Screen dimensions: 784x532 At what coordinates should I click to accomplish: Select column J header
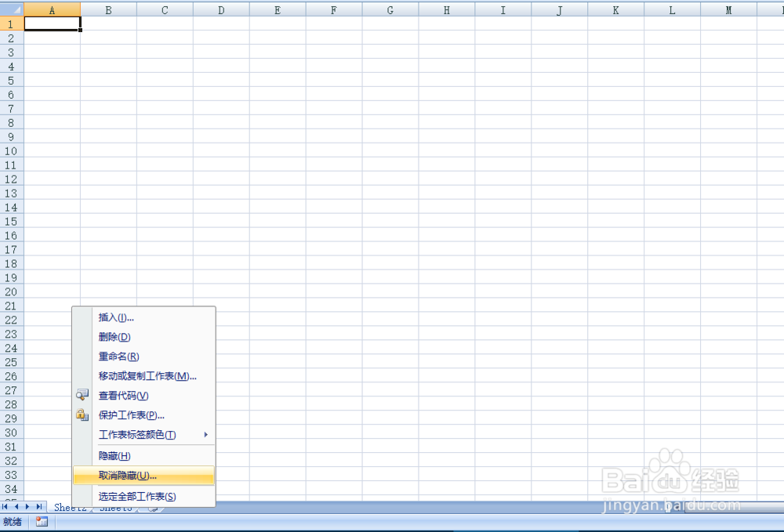pyautogui.click(x=560, y=10)
